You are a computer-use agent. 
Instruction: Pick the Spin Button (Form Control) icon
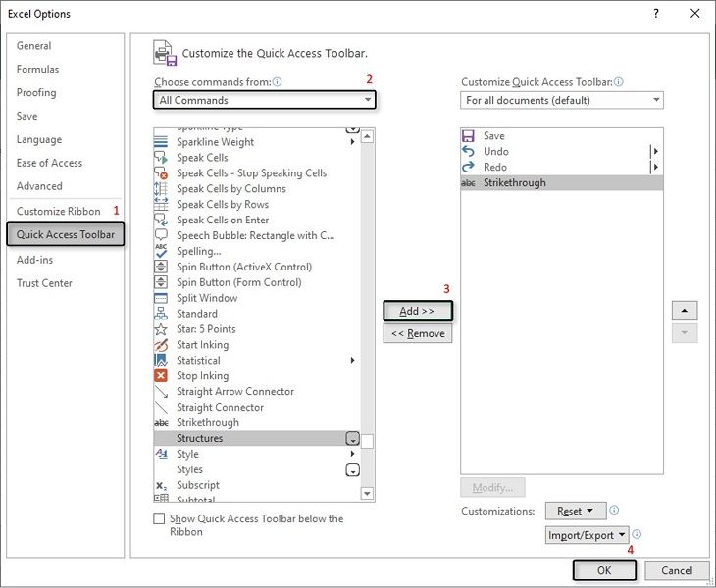tap(161, 282)
